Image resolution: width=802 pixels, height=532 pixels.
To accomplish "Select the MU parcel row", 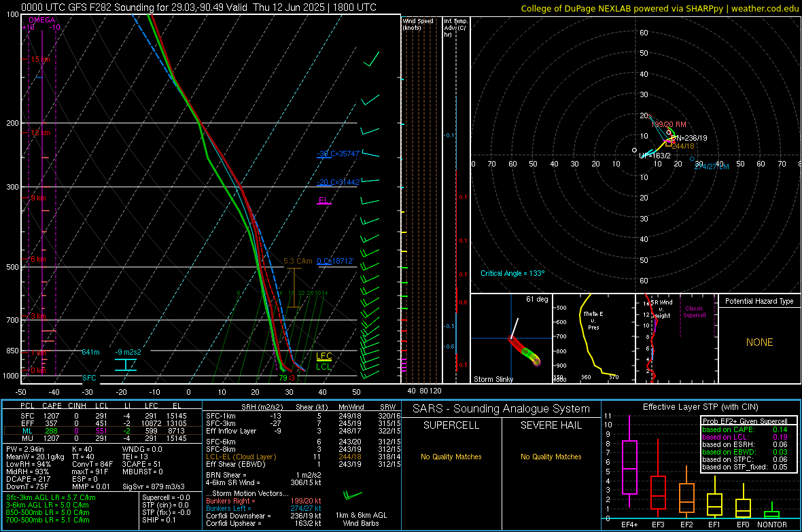I will point(103,438).
